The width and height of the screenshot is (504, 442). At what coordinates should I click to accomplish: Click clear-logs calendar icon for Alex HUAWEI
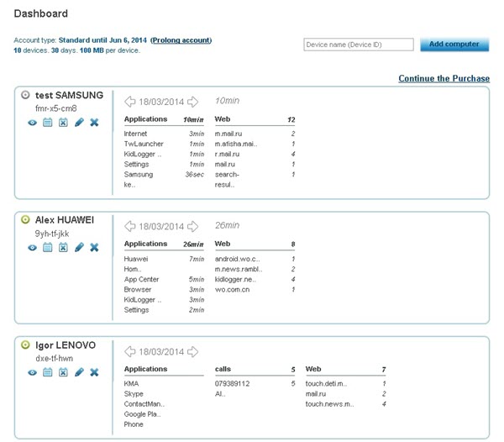pyautogui.click(x=63, y=247)
